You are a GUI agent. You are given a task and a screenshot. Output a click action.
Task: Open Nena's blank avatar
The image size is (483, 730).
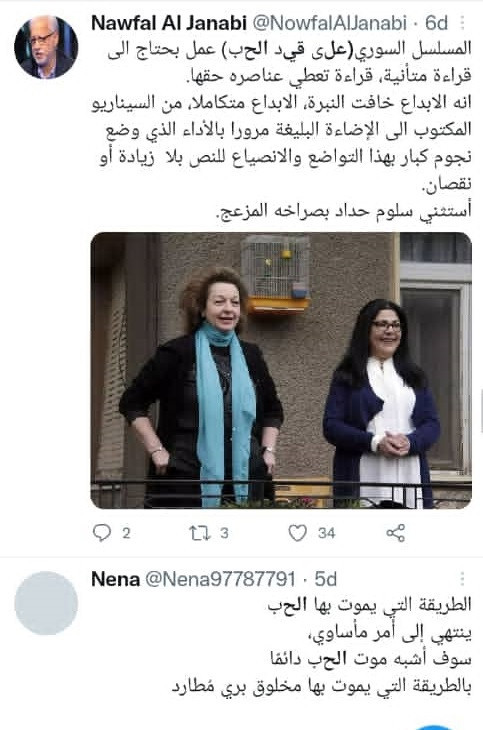coord(46,603)
